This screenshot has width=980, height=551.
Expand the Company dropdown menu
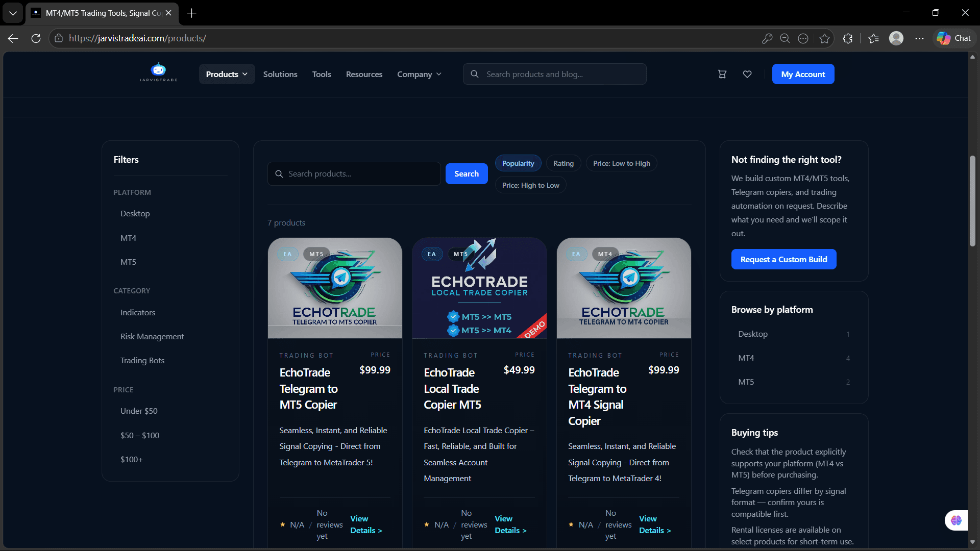point(419,74)
